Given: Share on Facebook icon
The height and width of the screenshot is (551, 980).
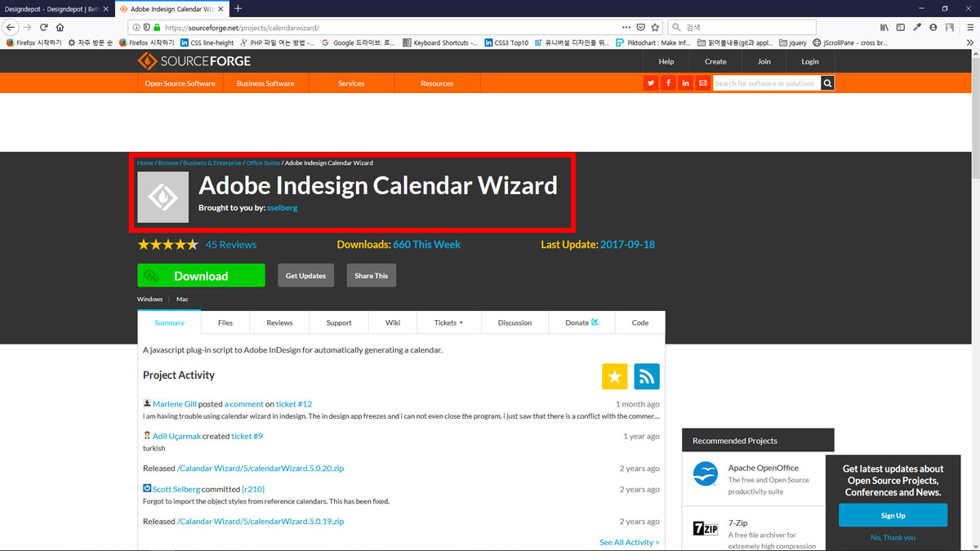Looking at the screenshot, I should click(x=668, y=83).
